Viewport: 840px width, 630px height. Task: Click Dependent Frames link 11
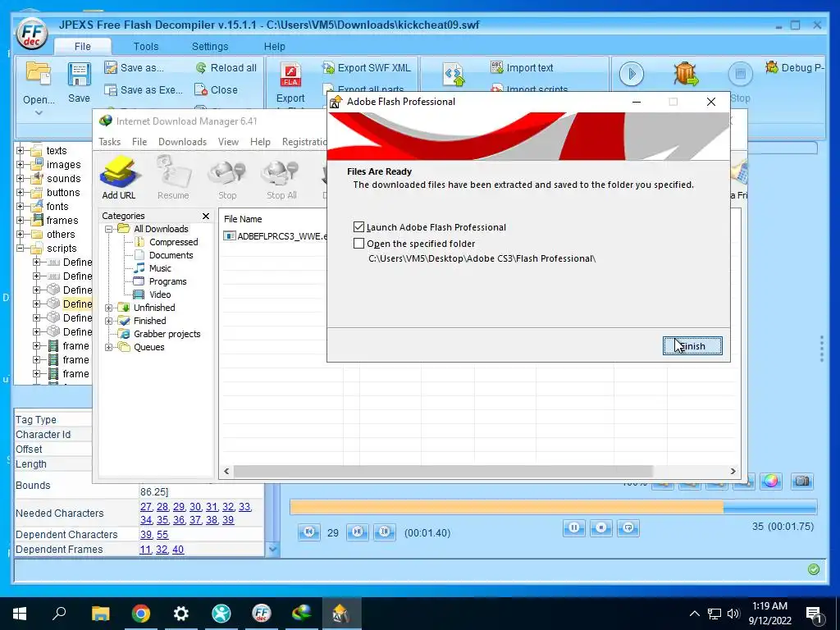(145, 550)
